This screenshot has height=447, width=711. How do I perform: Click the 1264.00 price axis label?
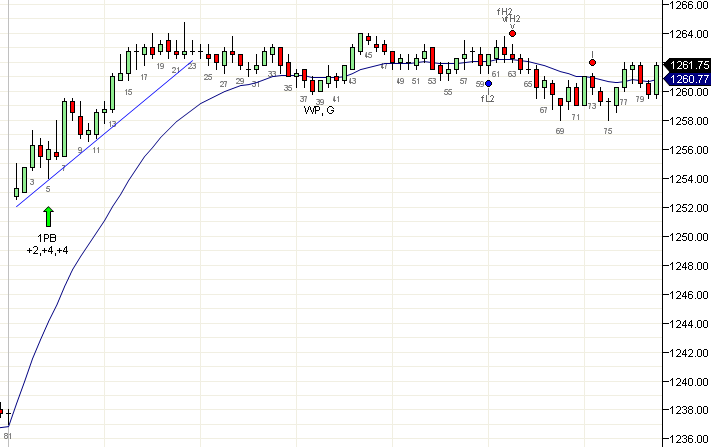click(x=689, y=34)
